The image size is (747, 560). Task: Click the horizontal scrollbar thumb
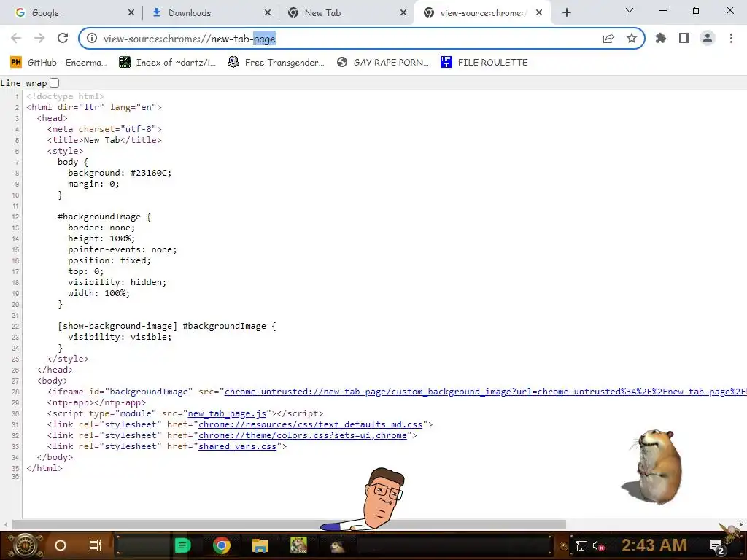click(x=289, y=524)
